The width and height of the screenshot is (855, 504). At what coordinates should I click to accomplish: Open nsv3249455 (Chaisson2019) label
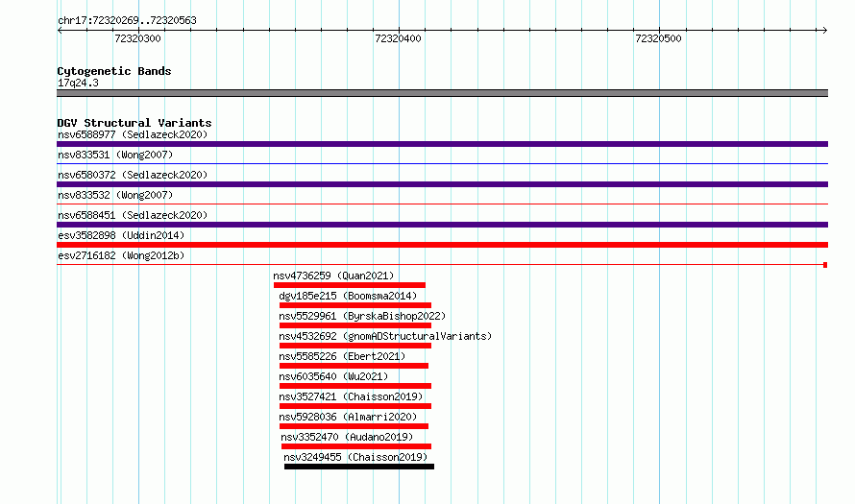(355, 457)
